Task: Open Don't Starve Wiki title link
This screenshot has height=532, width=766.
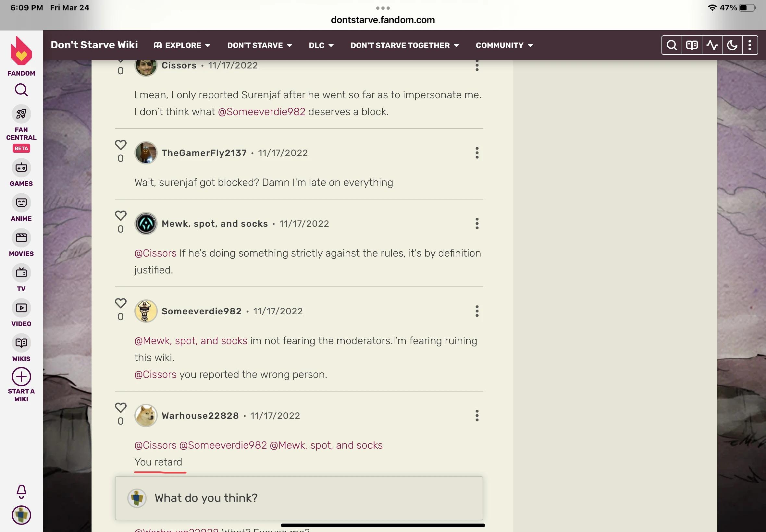Action: (x=94, y=45)
